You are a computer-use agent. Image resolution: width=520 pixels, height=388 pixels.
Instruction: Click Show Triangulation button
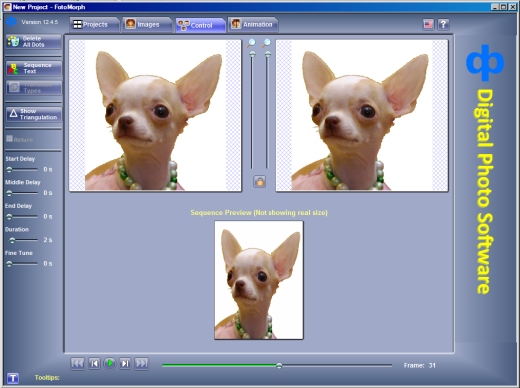pos(33,114)
